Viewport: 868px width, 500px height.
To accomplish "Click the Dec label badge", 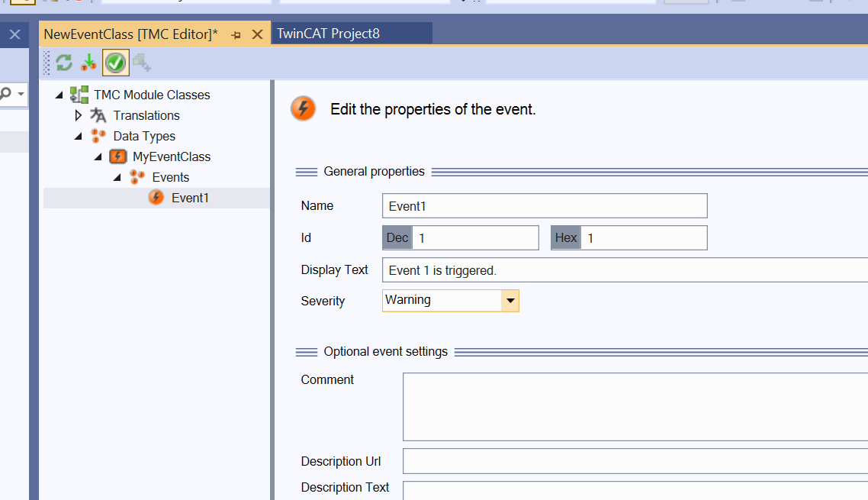I will (x=397, y=238).
